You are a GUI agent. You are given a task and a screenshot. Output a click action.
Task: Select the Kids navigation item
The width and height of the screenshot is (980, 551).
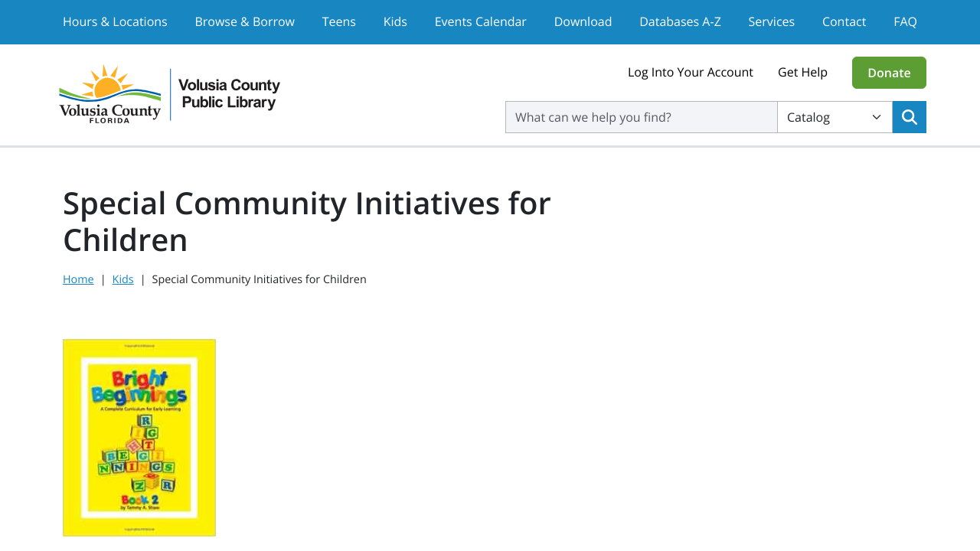coord(394,21)
